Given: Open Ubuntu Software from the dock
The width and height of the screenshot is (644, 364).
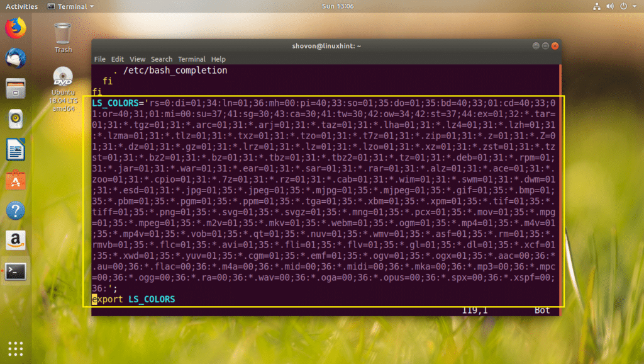Looking at the screenshot, I should 15,179.
